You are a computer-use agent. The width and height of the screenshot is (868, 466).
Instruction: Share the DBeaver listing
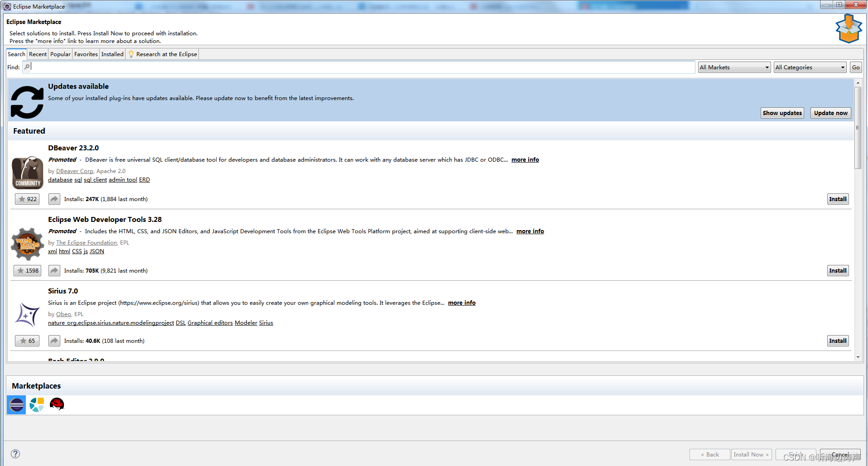[x=54, y=199]
